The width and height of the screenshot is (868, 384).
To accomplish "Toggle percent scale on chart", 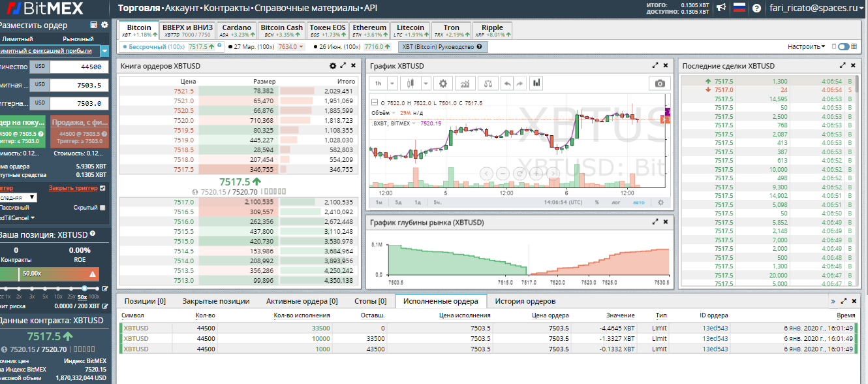I will coord(597,202).
